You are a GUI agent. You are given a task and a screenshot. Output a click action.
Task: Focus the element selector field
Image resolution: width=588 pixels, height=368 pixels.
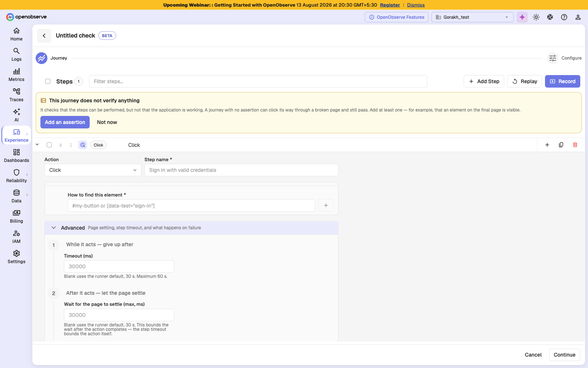(191, 205)
